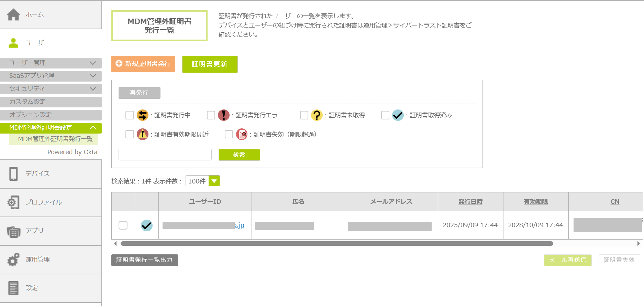Click the search text input field
Screen dimensions: 644x306
[165, 155]
